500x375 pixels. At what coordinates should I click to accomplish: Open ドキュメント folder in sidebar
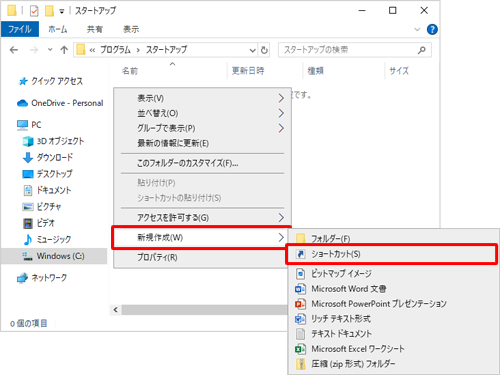[47, 190]
